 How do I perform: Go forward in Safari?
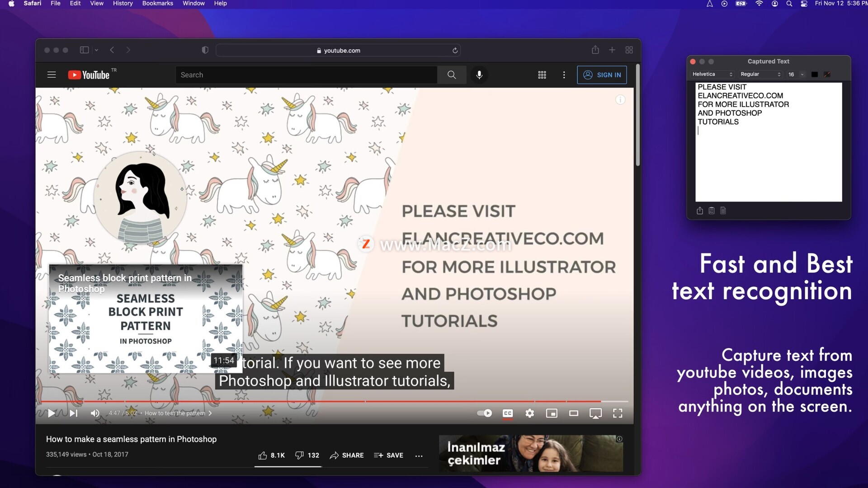pyautogui.click(x=128, y=50)
